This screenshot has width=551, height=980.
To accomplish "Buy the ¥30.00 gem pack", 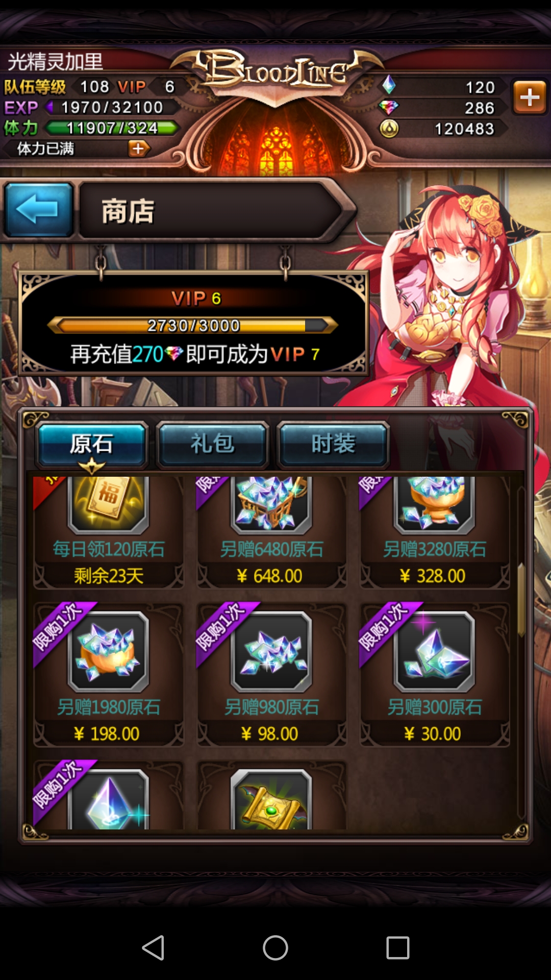I will coord(435,675).
